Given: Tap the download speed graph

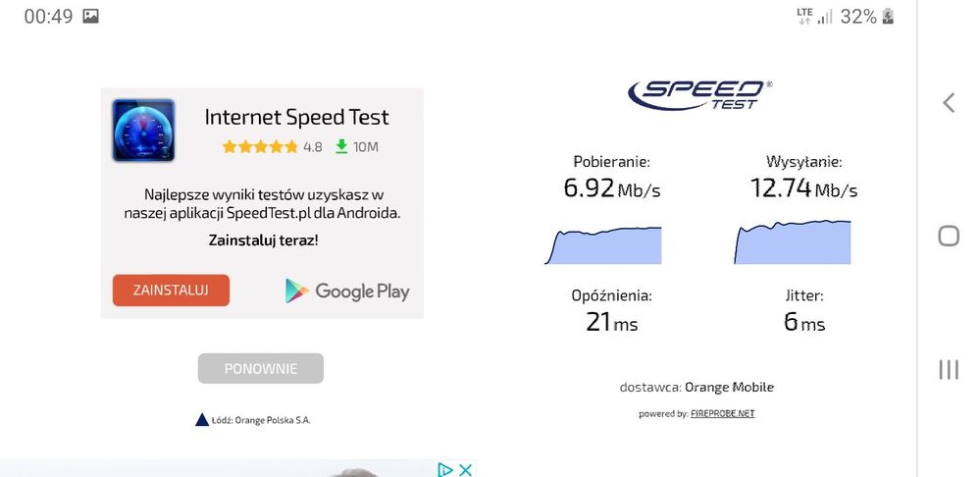Looking at the screenshot, I should [603, 245].
